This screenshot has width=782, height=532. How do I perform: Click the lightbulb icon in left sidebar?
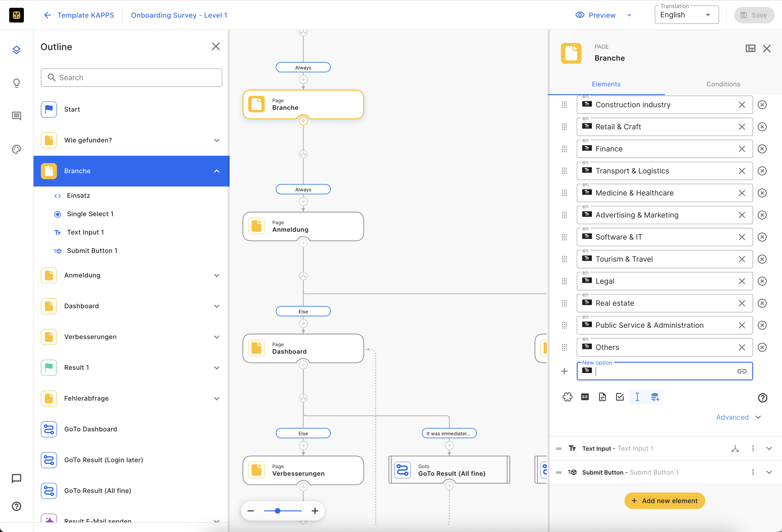pyautogui.click(x=16, y=83)
